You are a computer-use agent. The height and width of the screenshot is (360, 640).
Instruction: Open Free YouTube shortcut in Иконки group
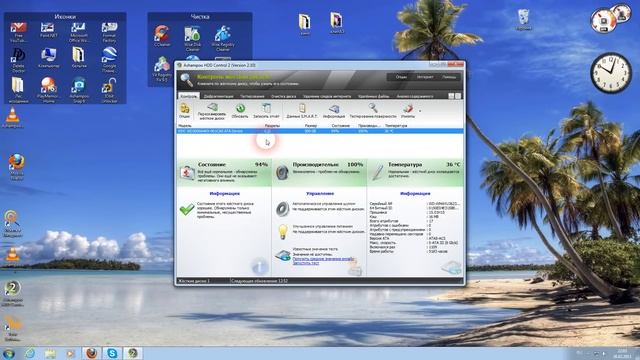pyautogui.click(x=18, y=32)
